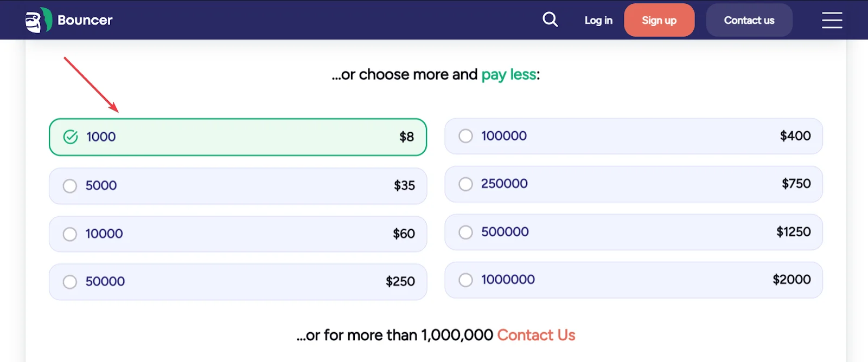This screenshot has height=362, width=868.
Task: Choose the 250000 credits radio button
Action: (465, 184)
